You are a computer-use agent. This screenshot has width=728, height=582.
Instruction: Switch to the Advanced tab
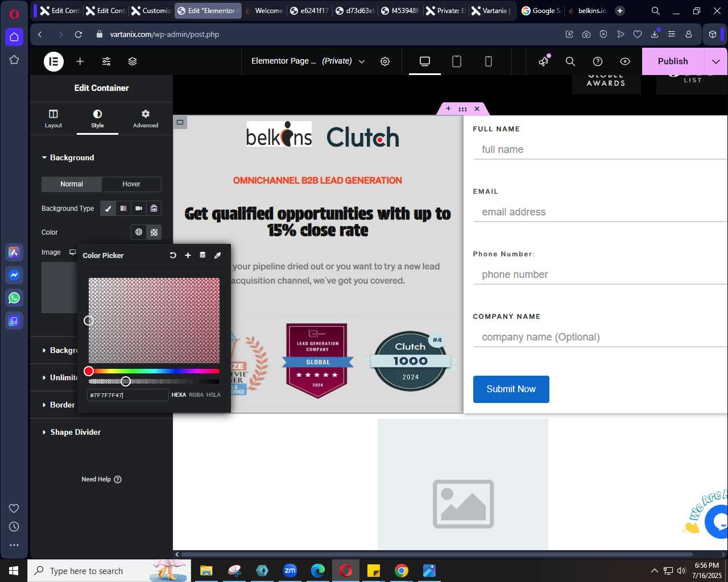click(x=146, y=119)
